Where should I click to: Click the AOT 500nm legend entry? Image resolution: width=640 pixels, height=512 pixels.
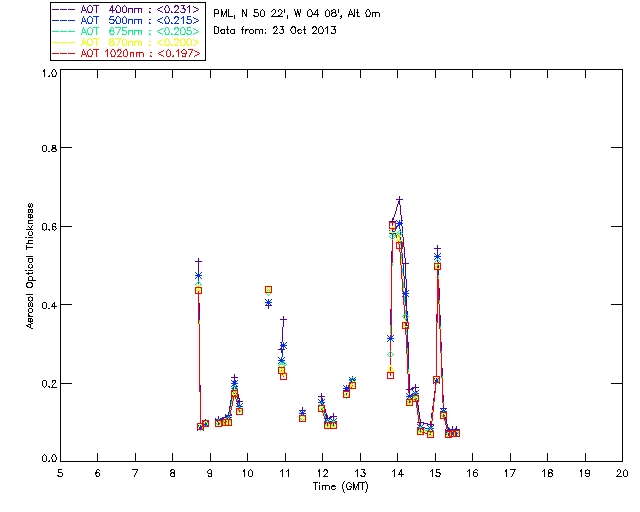[127, 20]
